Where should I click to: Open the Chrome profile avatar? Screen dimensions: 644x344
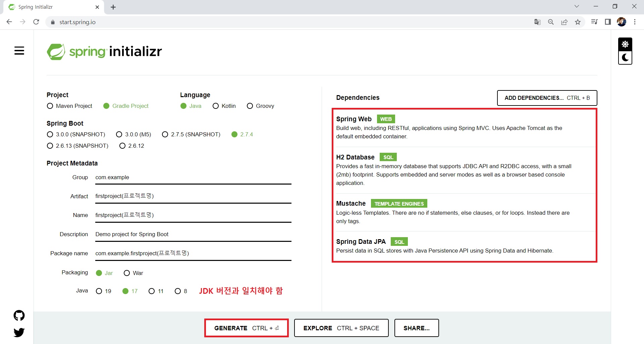[622, 22]
